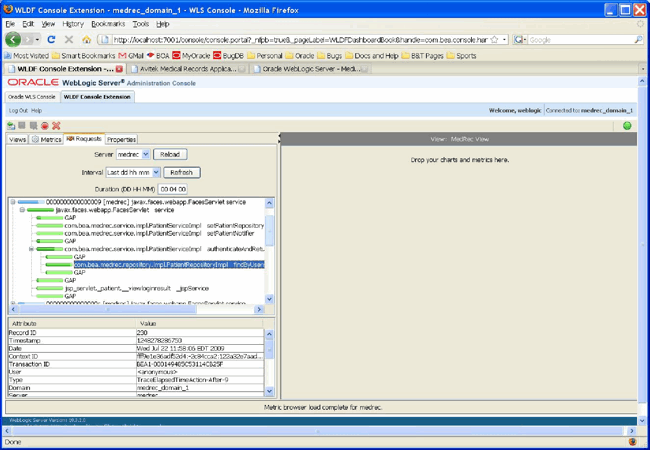Screen dimensions: 650x450
Task: Click the Record ID value 230
Action: tap(200, 333)
